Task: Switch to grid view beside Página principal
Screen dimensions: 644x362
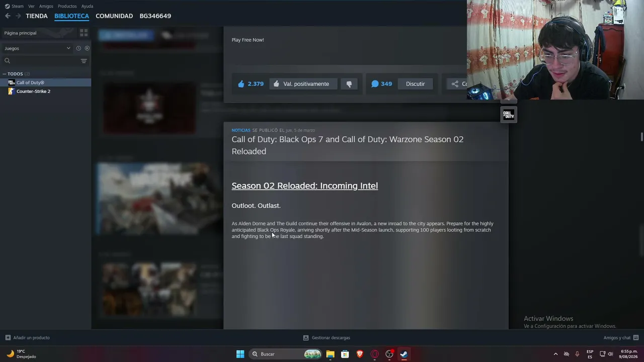Action: [x=84, y=33]
